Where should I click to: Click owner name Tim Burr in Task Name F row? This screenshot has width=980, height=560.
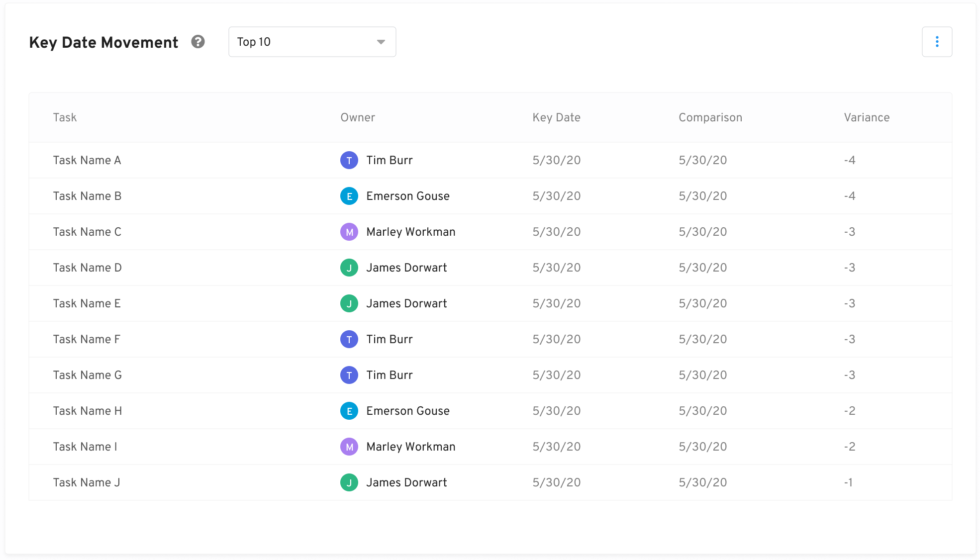pyautogui.click(x=390, y=339)
